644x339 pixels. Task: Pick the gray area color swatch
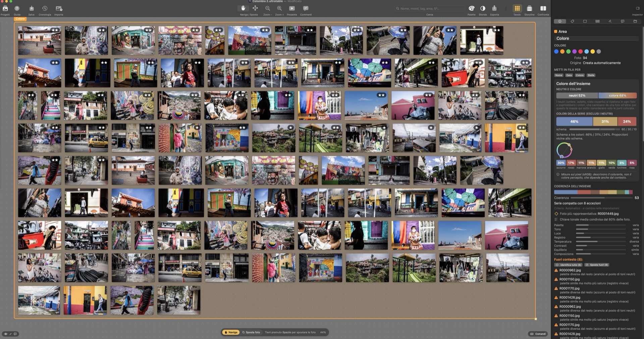(x=599, y=51)
